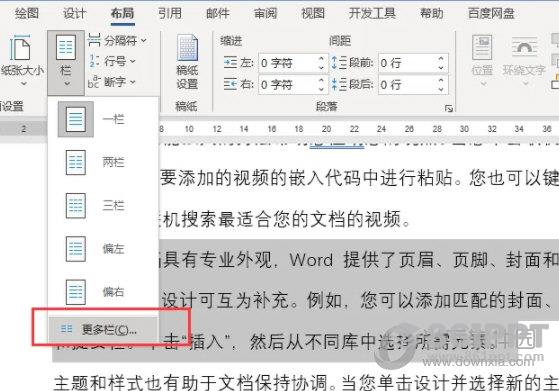The width and height of the screenshot is (559, 391).
Task: Open the 行号 line numbers dropdown
Action: [112, 61]
